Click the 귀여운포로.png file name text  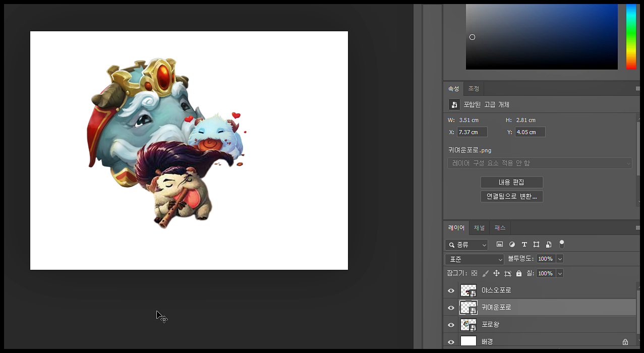click(x=470, y=150)
